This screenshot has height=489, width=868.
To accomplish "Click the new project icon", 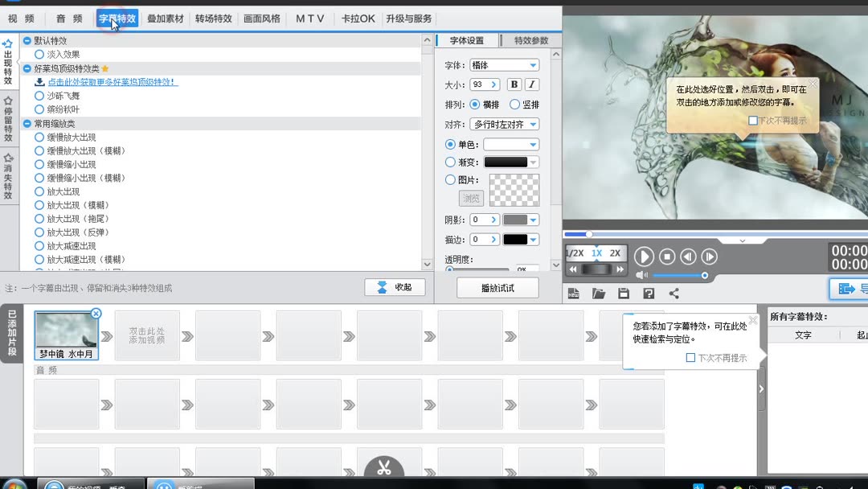I will point(574,293).
